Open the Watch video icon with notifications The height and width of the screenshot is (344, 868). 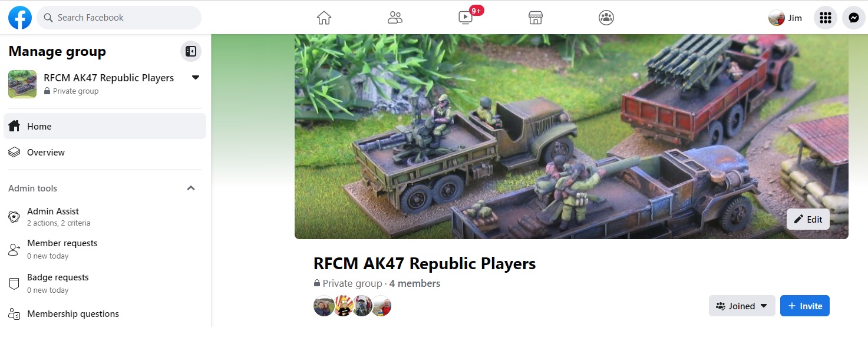pyautogui.click(x=466, y=18)
